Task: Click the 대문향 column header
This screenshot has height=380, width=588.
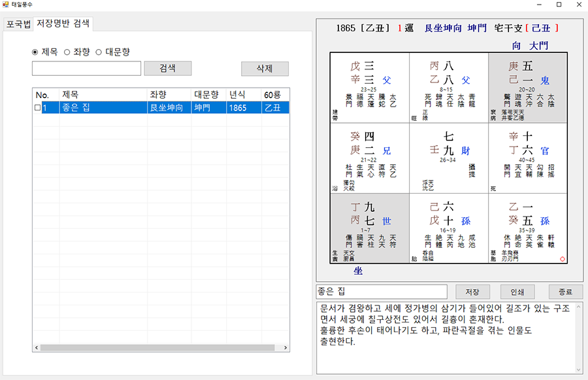Action: coord(209,95)
